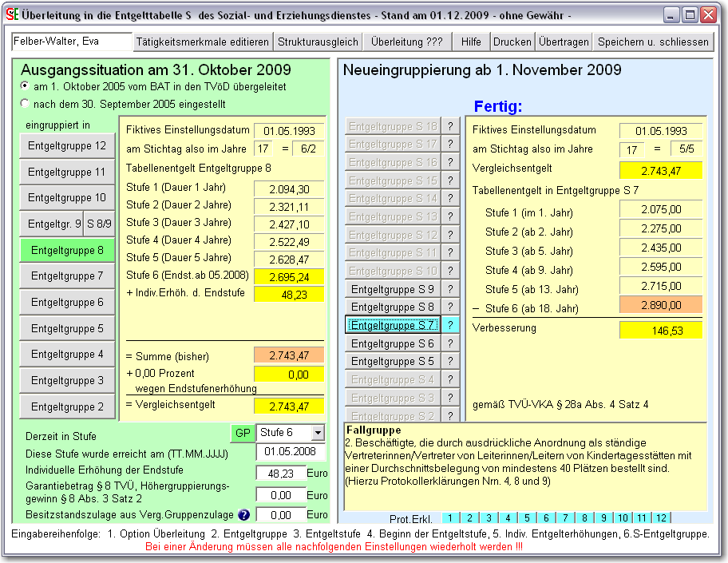Open Tätigkeitsmerkmale editieren

[x=203, y=42]
